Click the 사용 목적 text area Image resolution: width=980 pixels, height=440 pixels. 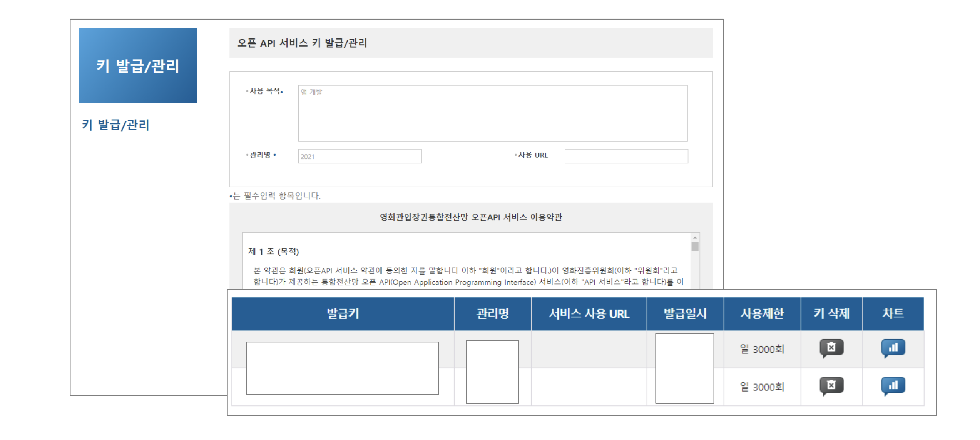tap(492, 113)
